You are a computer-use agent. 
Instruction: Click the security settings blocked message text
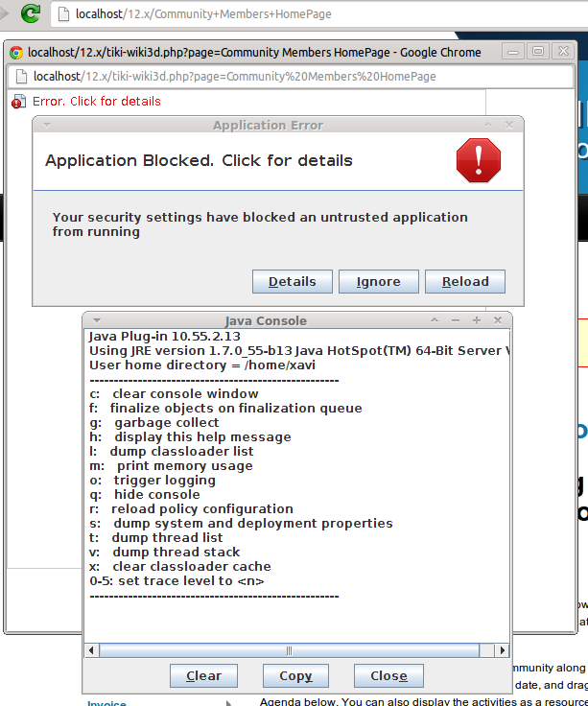tap(260, 224)
